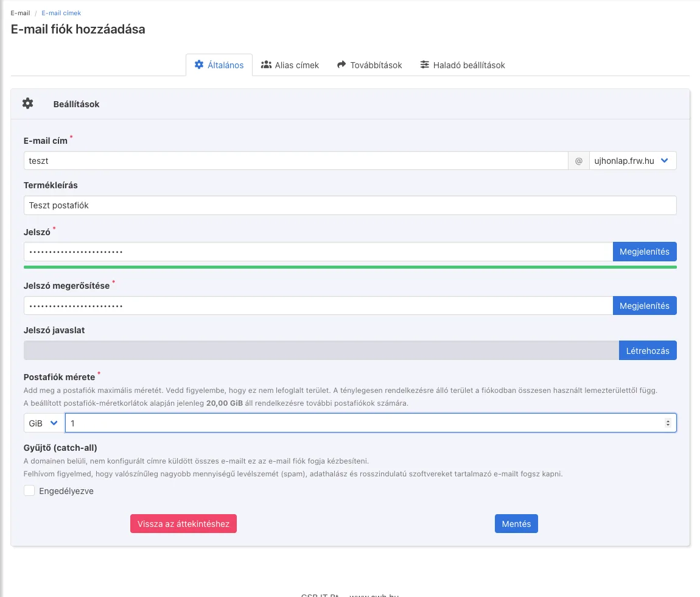
Task: Open the ujhonlap.frw.hu domain dropdown
Action: (x=632, y=161)
